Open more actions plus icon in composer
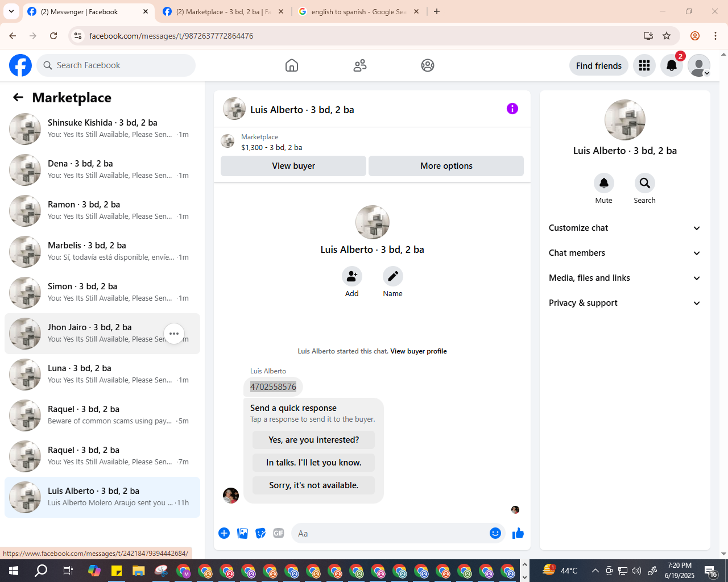Viewport: 728px width, 582px height. click(224, 533)
